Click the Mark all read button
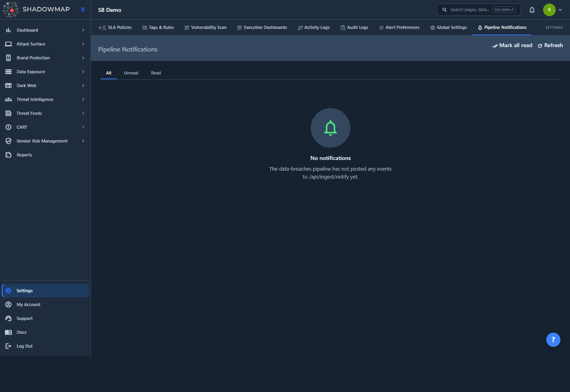The width and height of the screenshot is (570, 392). [x=512, y=46]
